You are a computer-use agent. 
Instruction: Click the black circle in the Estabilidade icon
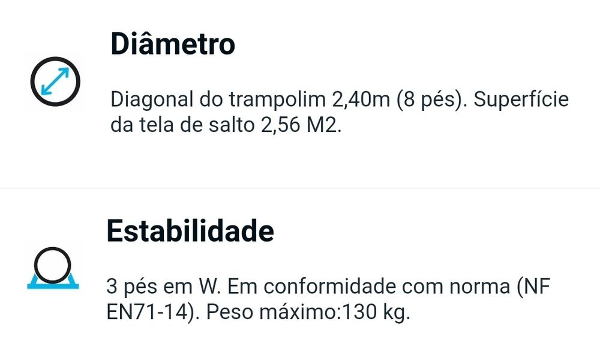[x=53, y=263]
